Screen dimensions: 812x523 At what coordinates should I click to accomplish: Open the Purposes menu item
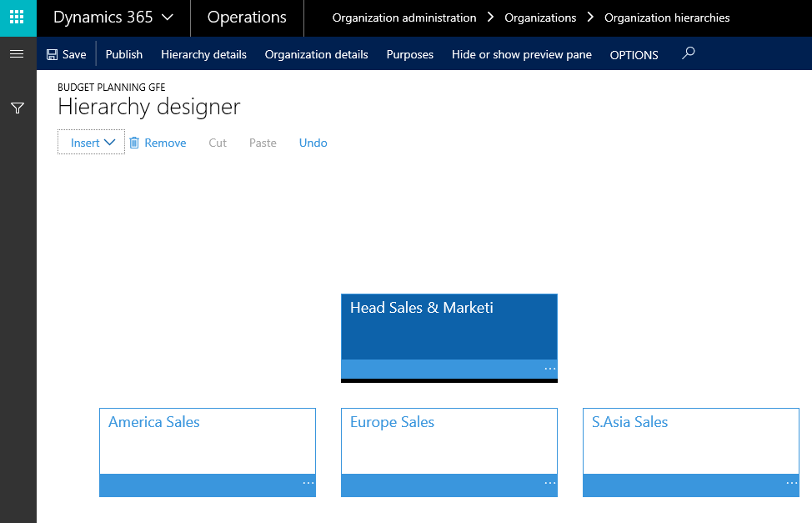pos(409,54)
